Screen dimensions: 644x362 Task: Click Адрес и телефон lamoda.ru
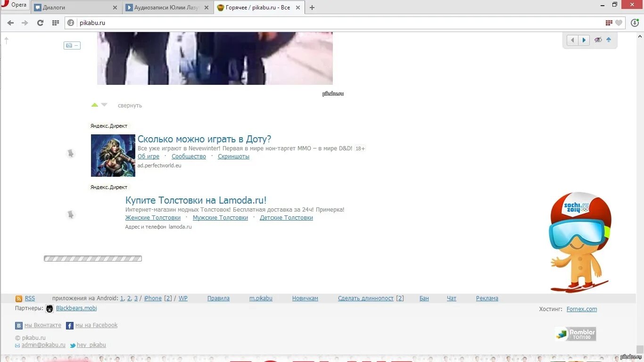pos(158,227)
